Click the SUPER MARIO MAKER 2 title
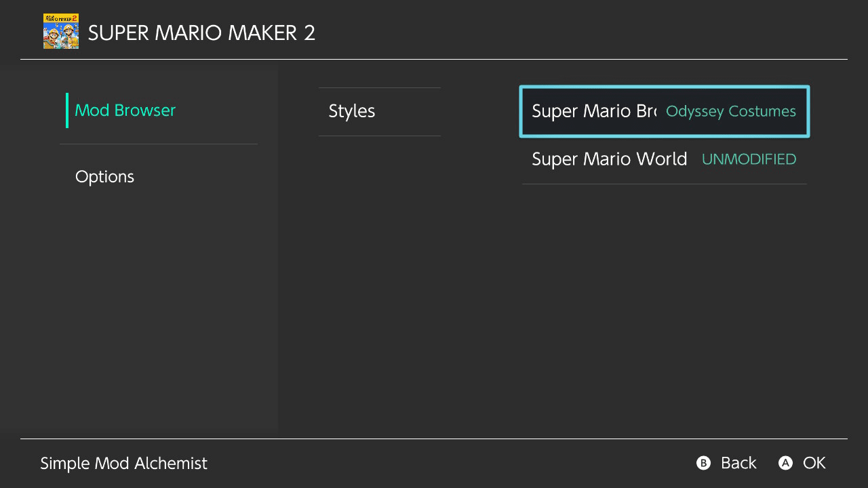868x488 pixels. coord(201,33)
